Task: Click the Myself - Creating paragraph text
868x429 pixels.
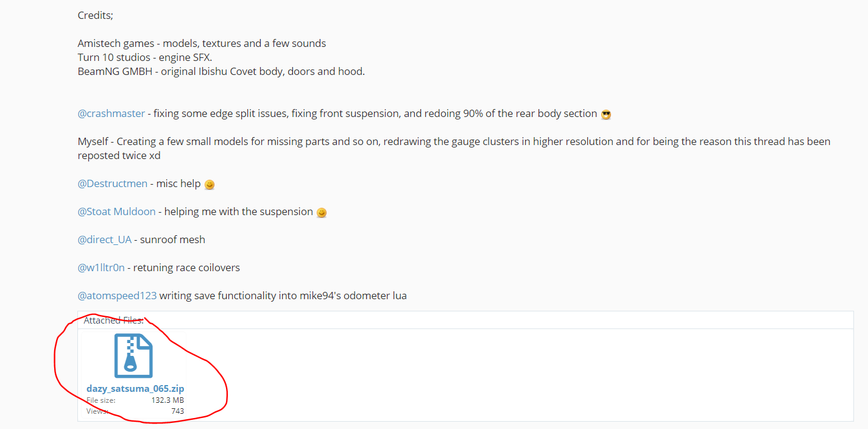Action: point(454,148)
